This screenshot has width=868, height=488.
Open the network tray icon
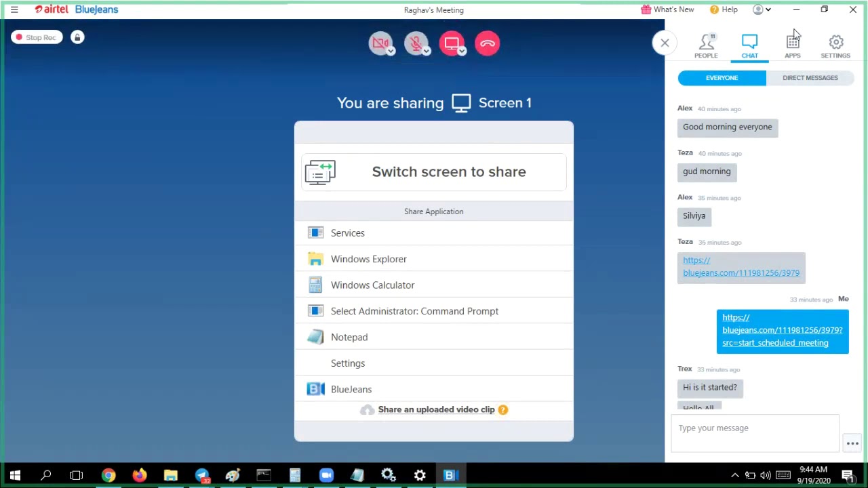(x=750, y=475)
